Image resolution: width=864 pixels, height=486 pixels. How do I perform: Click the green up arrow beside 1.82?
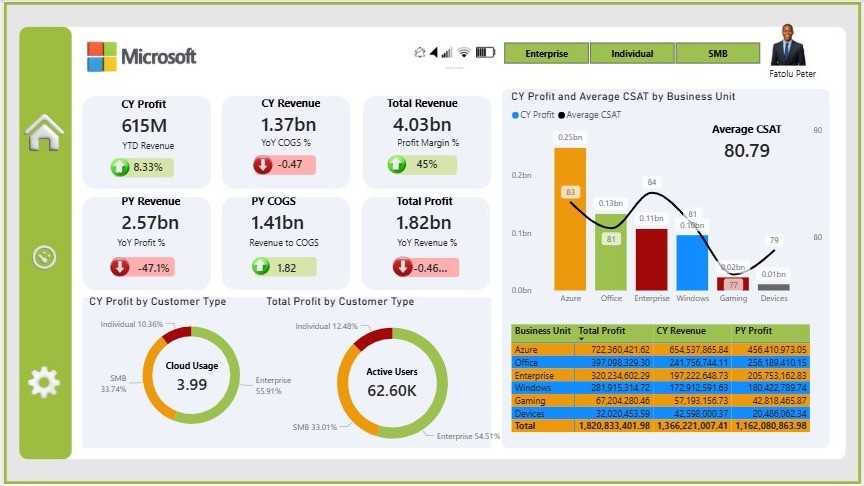click(261, 267)
